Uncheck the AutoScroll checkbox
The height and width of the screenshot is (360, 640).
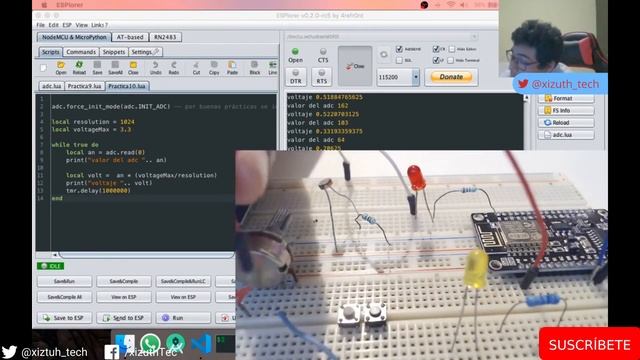(x=399, y=49)
